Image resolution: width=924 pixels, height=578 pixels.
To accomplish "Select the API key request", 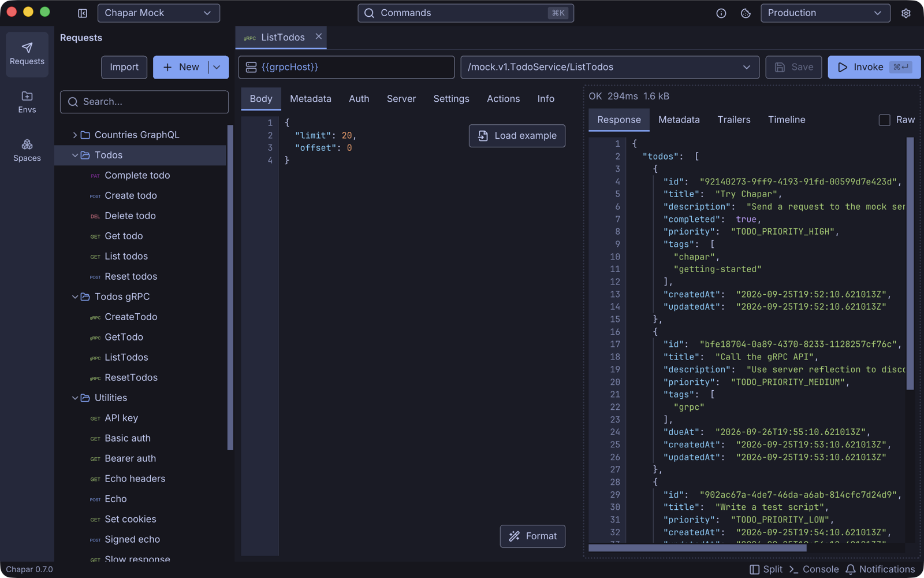I will click(x=140, y=418).
